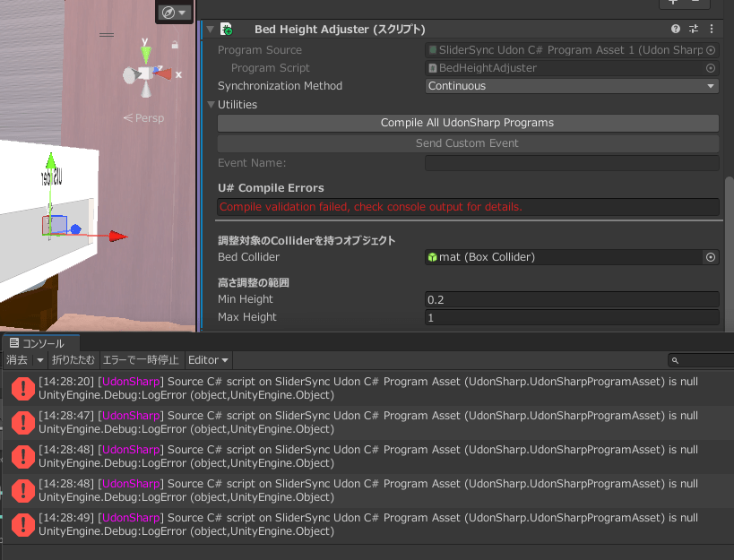Click the Bed Collider object picker circle
734x560 pixels.
tap(711, 257)
